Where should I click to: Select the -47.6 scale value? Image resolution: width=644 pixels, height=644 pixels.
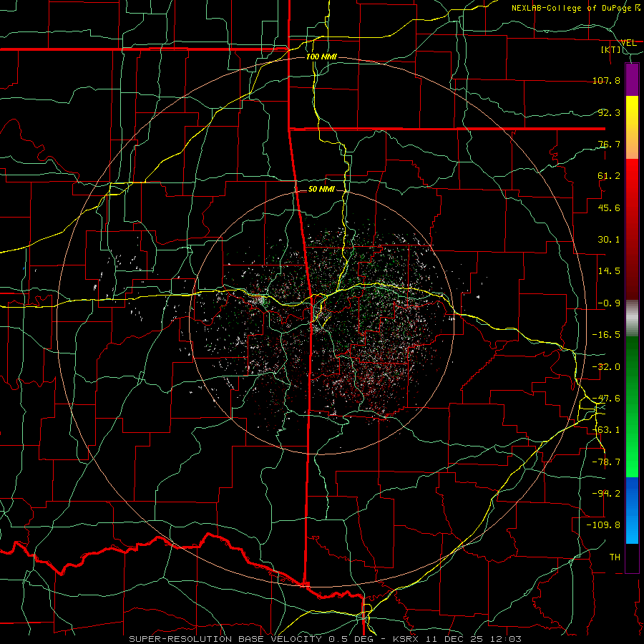606,399
